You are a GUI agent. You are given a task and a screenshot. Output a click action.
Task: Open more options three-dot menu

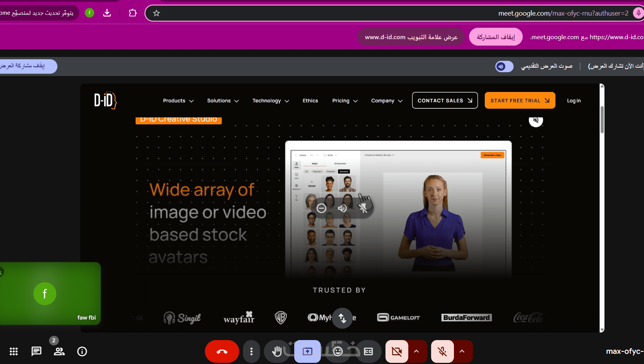[251, 351]
